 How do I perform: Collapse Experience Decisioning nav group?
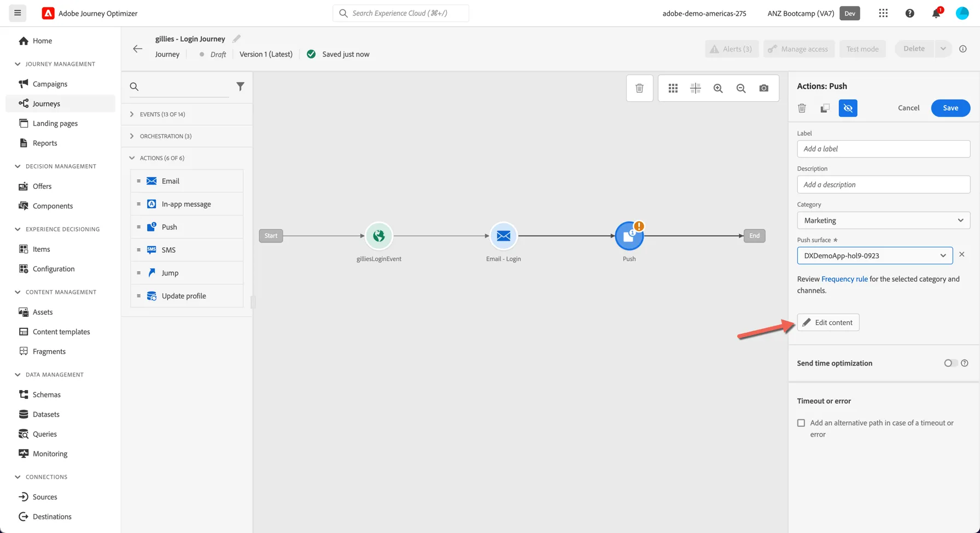pyautogui.click(x=17, y=229)
